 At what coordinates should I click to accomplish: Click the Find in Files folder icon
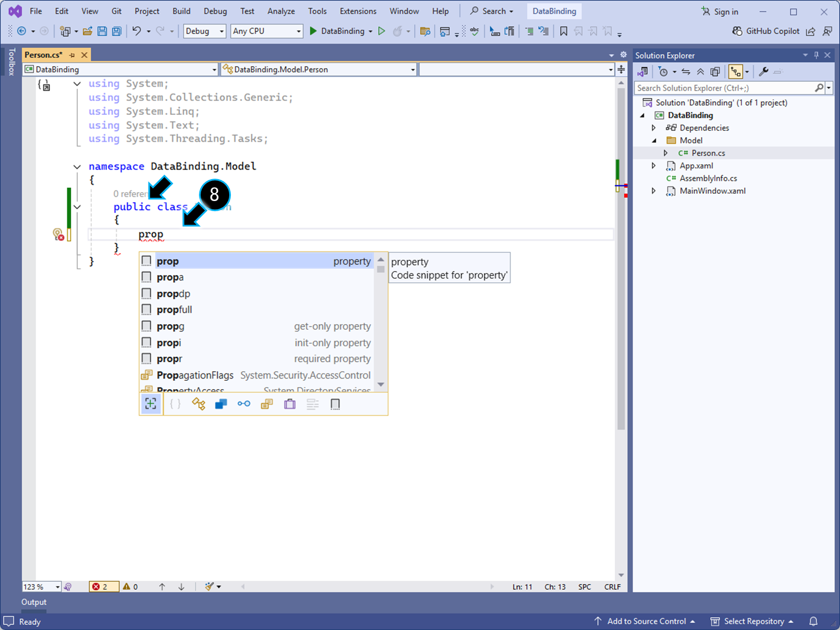(425, 31)
